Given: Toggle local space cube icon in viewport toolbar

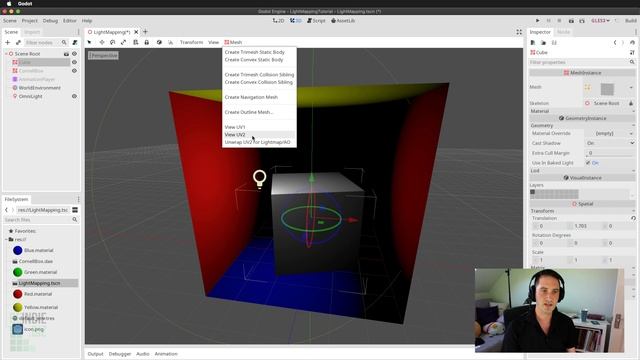Looking at the screenshot, I should coord(159,42).
